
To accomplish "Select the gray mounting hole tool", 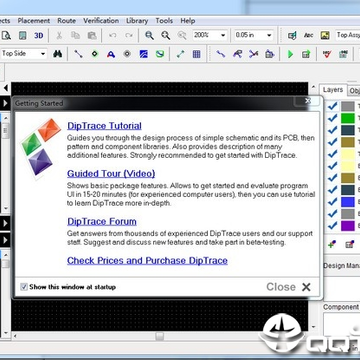I will 127,54.
